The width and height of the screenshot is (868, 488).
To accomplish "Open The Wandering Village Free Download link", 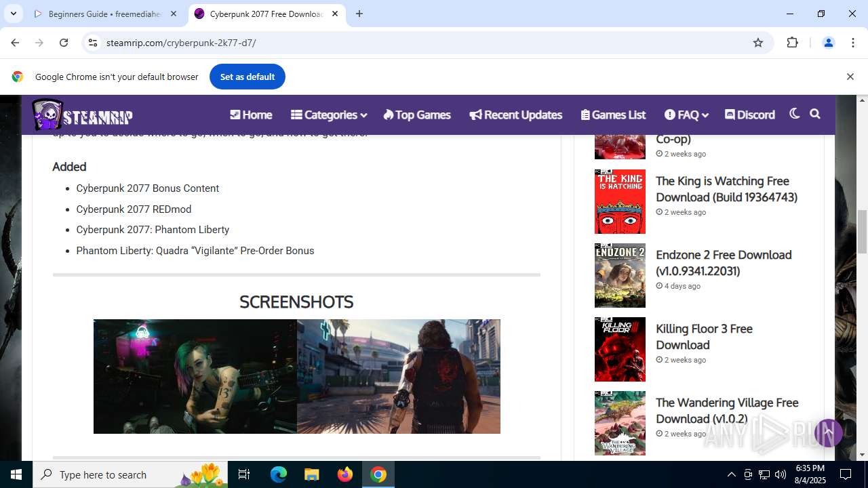I will (x=727, y=411).
